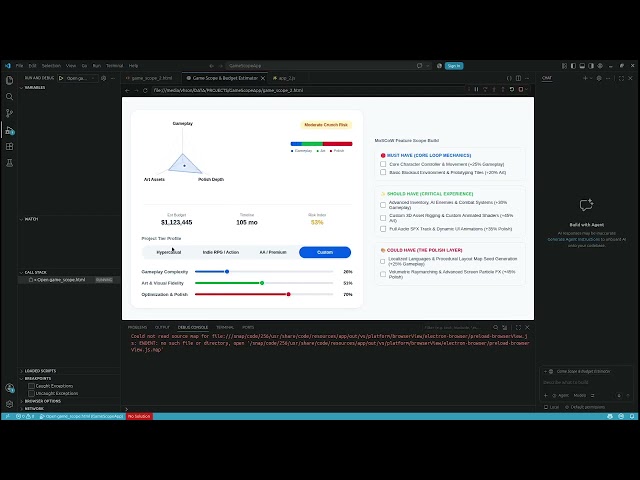Open the Selection menu
The width and height of the screenshot is (640, 480).
51,66
